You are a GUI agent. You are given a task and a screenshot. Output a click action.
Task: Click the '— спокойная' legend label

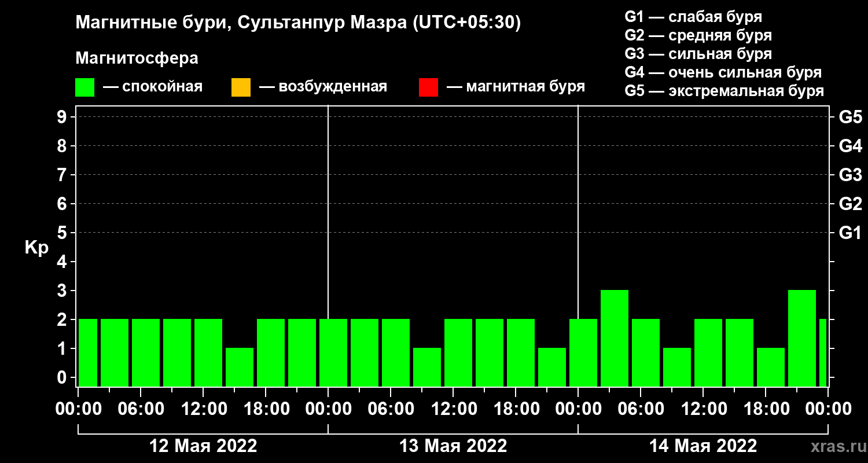coord(152,87)
